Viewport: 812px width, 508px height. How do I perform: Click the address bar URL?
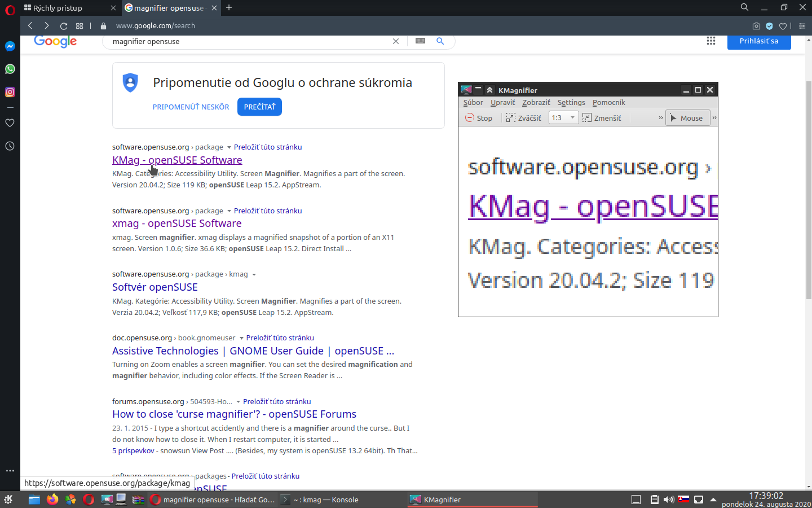point(156,26)
